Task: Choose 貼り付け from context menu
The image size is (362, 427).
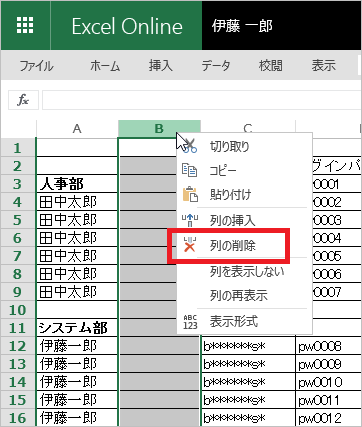Action: click(230, 194)
